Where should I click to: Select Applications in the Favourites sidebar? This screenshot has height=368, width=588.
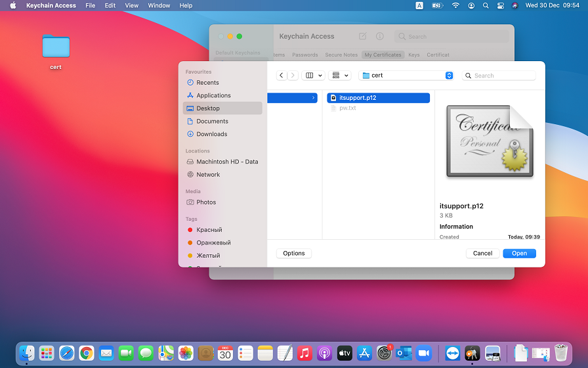point(213,95)
